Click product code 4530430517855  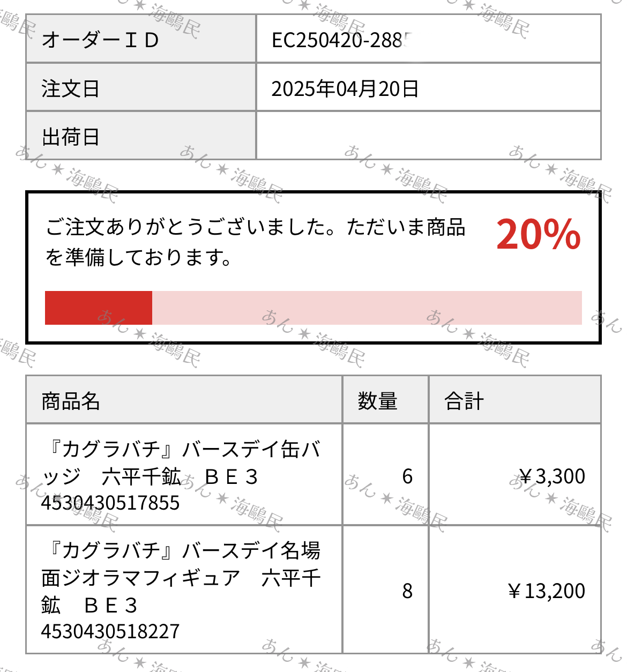110,503
